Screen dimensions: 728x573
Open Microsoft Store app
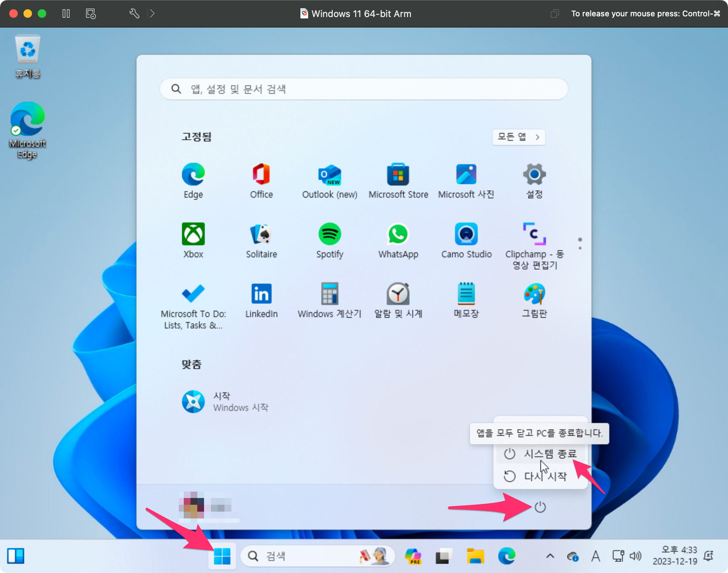(398, 181)
